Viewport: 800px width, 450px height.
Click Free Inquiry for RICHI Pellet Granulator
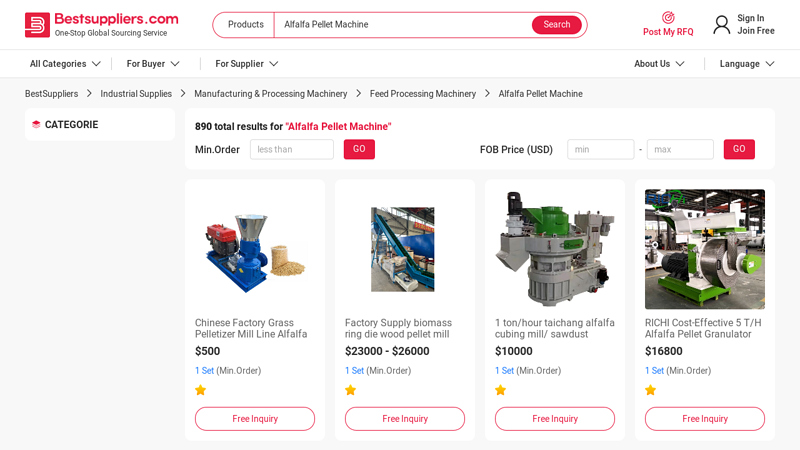click(x=705, y=419)
